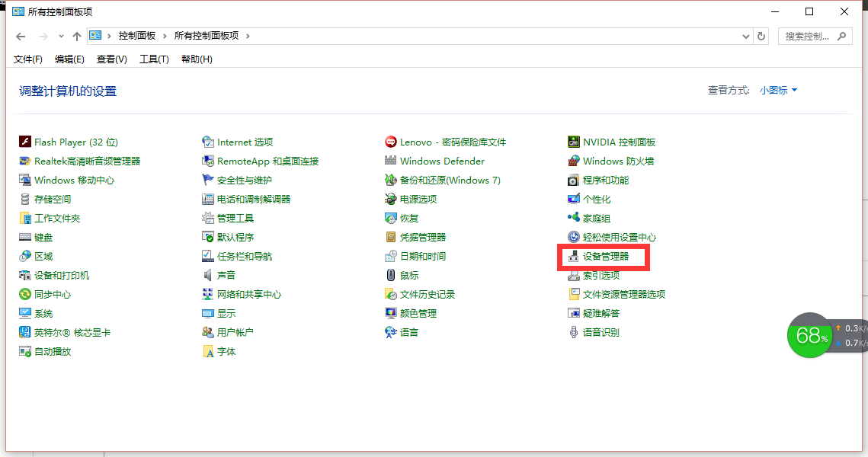868x457 pixels.
Task: Open the 帮助(H) menu
Action: [197, 59]
